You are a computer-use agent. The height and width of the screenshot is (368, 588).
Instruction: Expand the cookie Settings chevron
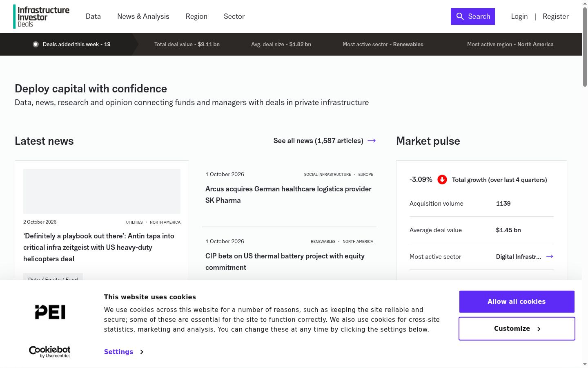click(x=142, y=352)
